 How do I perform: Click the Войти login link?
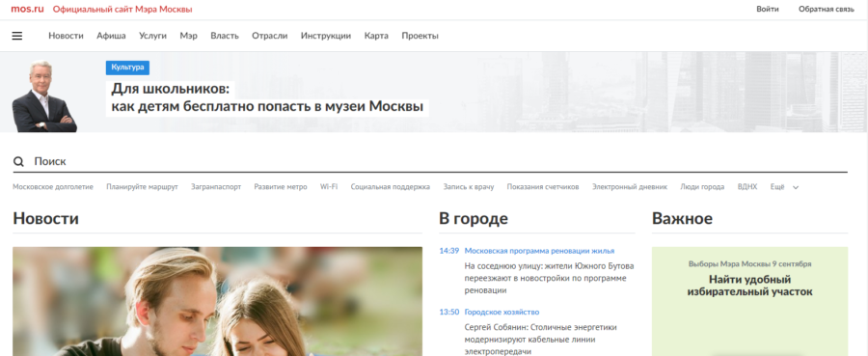768,9
